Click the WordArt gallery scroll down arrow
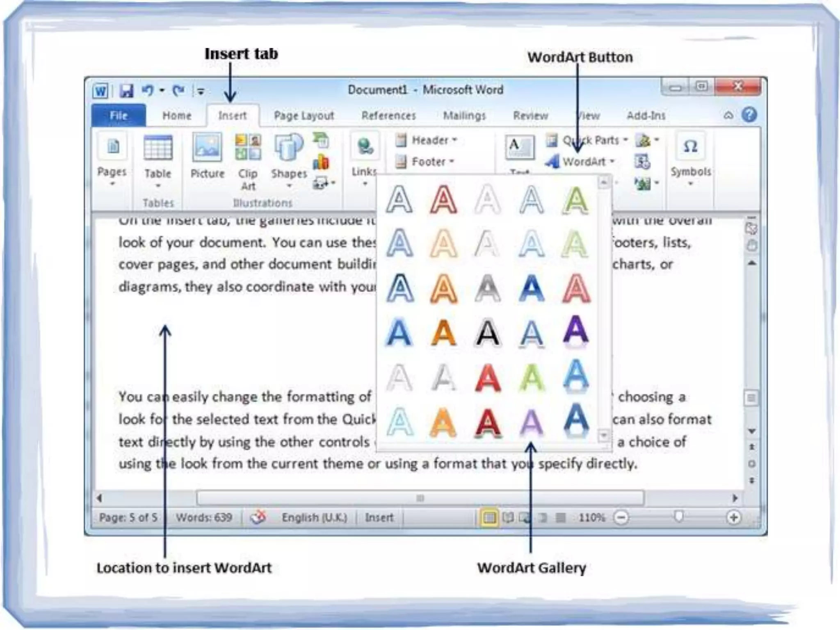 pos(604,435)
